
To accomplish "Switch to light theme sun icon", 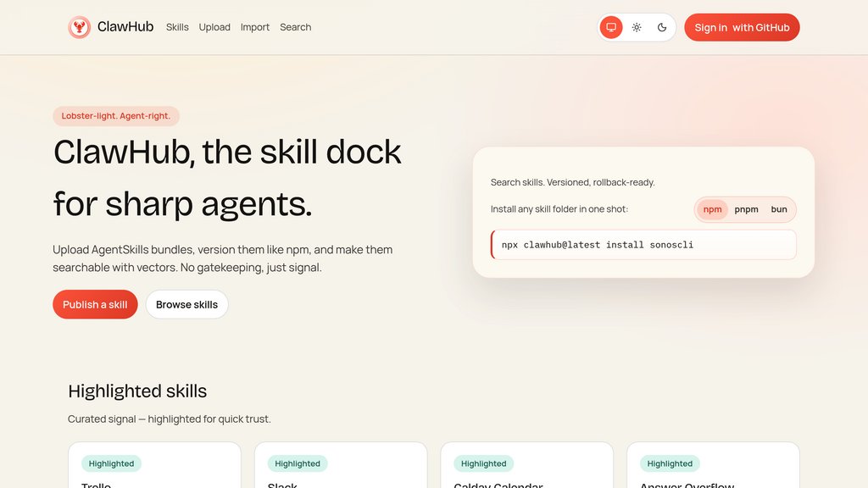I will 637,27.
